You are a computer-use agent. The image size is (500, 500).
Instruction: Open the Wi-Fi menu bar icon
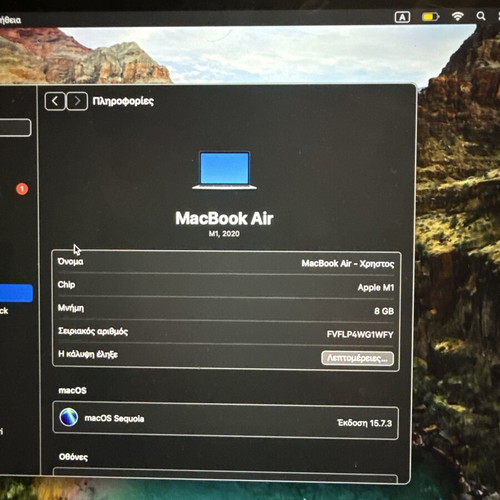pyautogui.click(x=458, y=16)
